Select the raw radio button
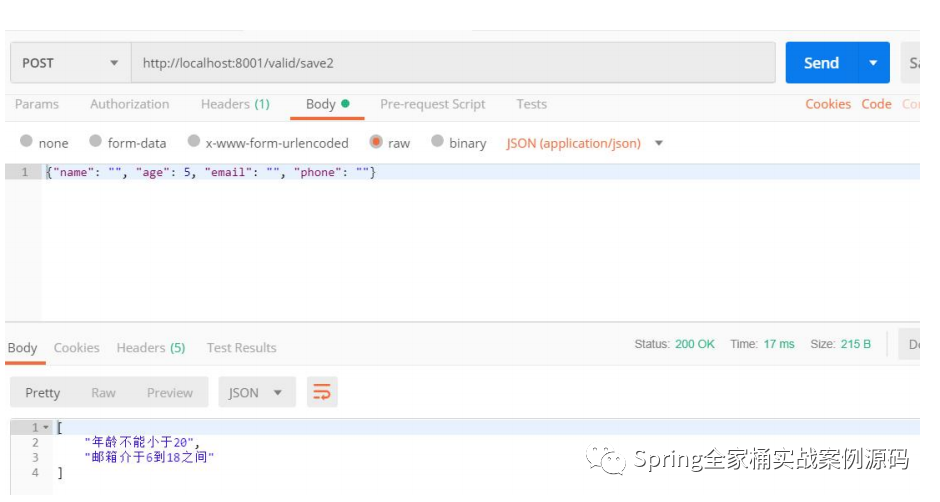940x502 pixels. 376,142
